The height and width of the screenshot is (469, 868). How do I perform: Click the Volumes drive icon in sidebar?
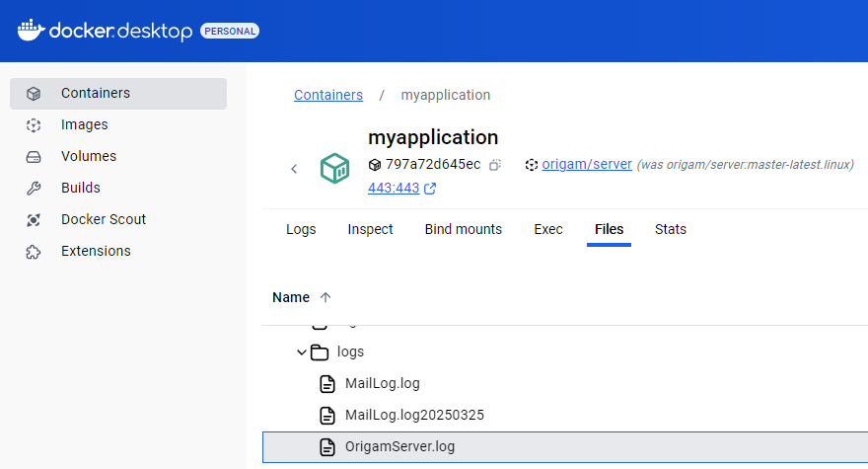(x=34, y=157)
